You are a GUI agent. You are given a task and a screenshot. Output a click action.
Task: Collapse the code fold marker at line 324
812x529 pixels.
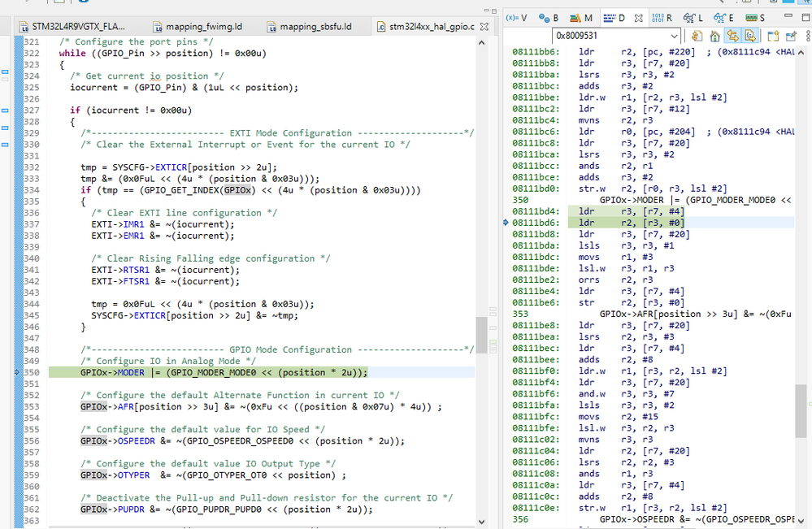pyautogui.click(x=5, y=72)
